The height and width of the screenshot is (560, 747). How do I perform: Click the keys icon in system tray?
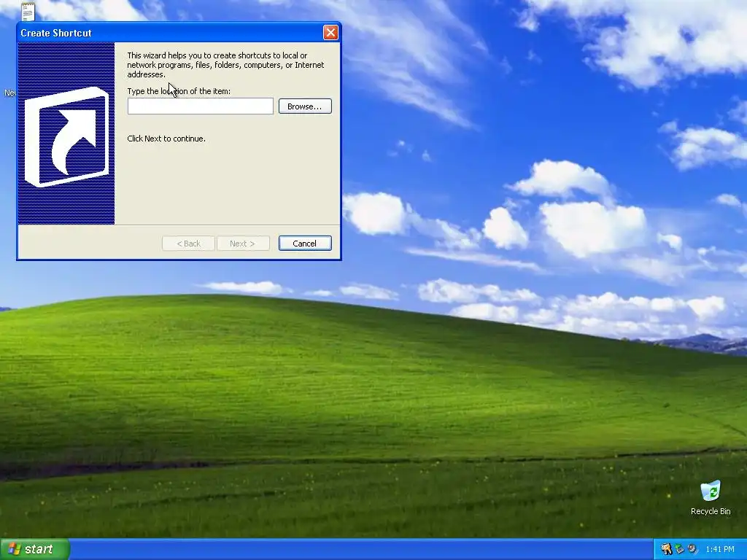pyautogui.click(x=666, y=549)
